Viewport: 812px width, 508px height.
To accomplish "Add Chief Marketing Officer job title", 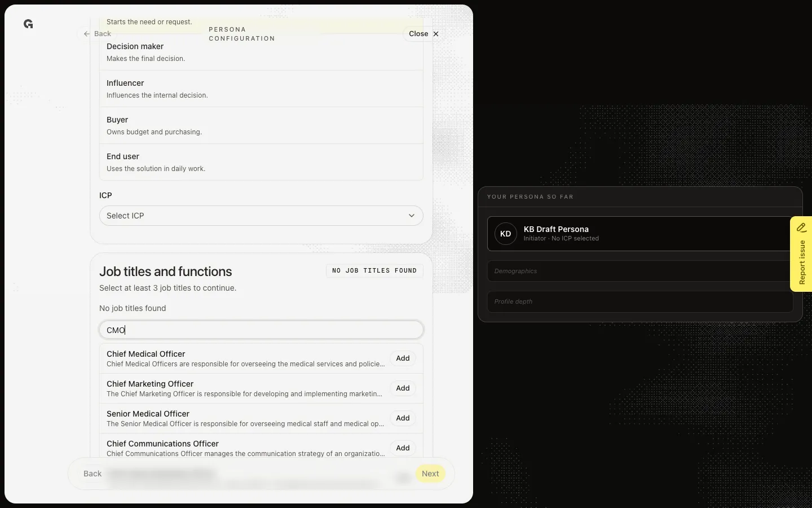I will 403,388.
